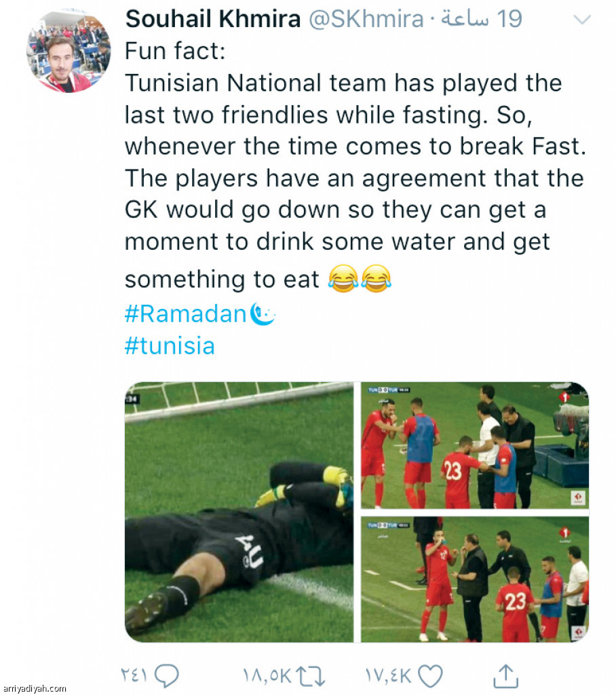Click the #Ramadan hashtag
This screenshot has height=695, width=616.
point(185,314)
